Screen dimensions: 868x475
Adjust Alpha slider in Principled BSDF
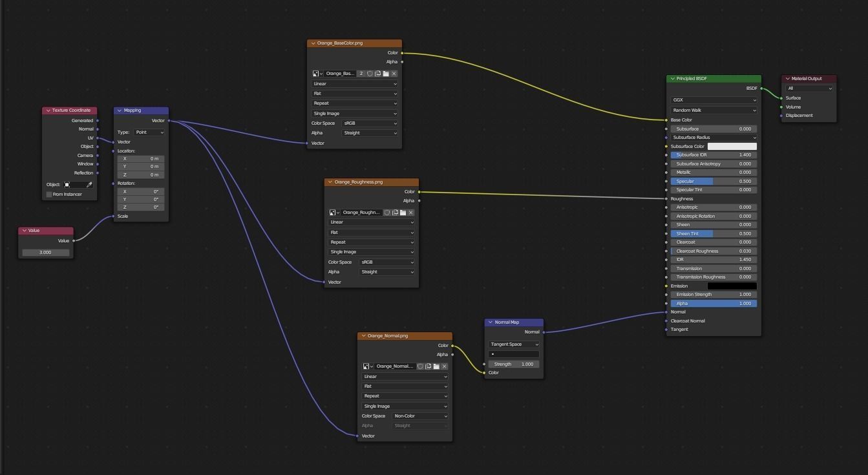pyautogui.click(x=714, y=304)
